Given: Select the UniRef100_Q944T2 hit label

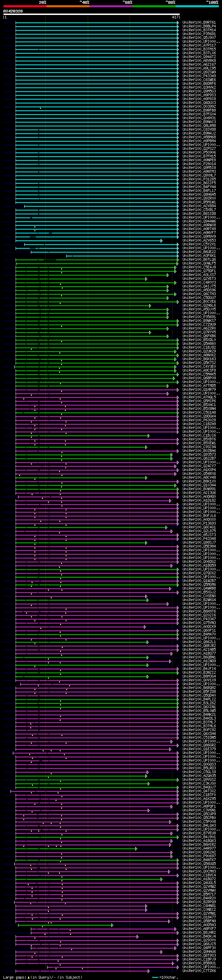Looking at the screenshot, I should (x=199, y=57).
